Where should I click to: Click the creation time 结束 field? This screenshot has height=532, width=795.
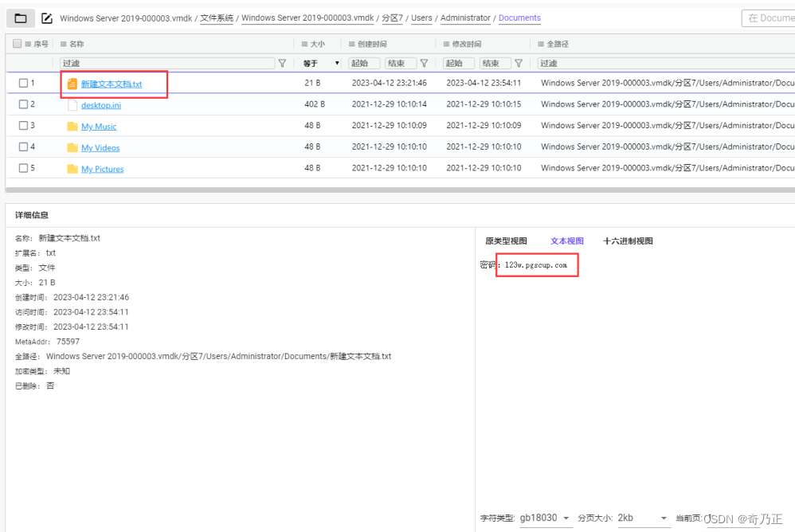(401, 64)
